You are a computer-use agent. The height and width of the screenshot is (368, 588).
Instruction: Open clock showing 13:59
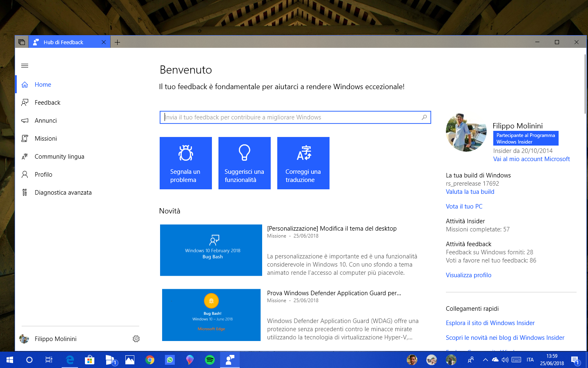tap(552, 360)
